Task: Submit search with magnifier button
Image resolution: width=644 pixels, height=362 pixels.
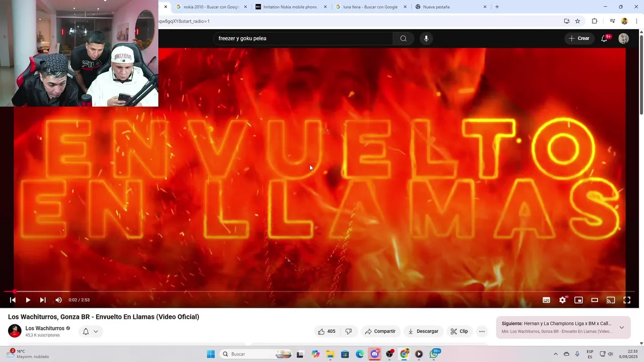Action: click(x=404, y=39)
